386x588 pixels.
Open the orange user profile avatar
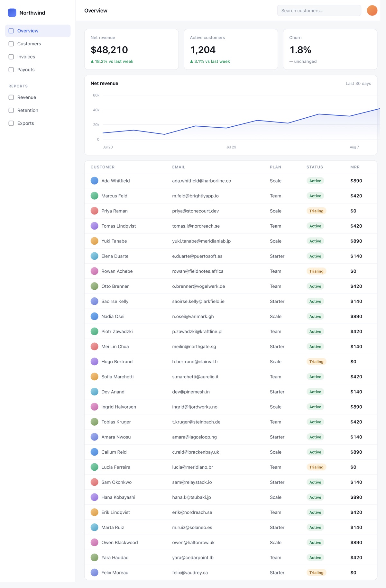click(372, 11)
